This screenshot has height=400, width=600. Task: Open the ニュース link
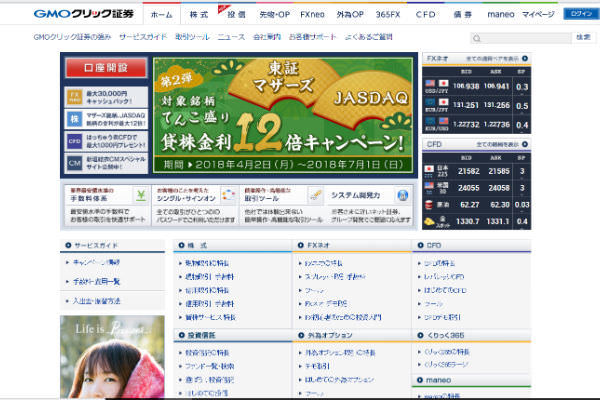231,37
